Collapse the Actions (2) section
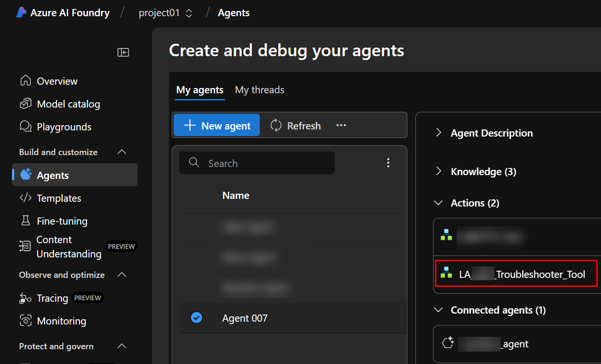This screenshot has height=364, width=601. click(438, 203)
